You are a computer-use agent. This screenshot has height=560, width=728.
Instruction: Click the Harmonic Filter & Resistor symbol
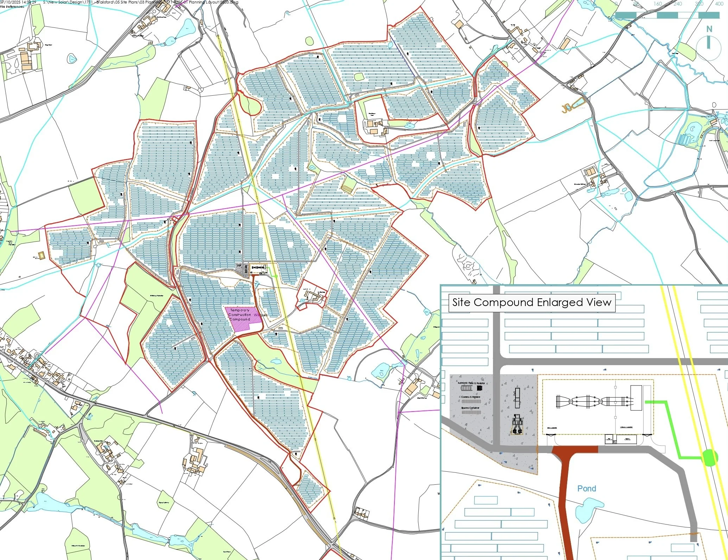[466, 388]
